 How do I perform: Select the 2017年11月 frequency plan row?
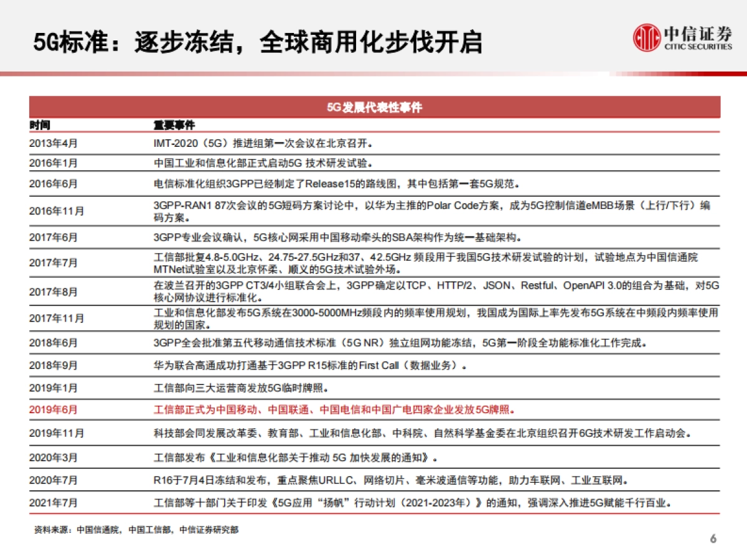[374, 317]
